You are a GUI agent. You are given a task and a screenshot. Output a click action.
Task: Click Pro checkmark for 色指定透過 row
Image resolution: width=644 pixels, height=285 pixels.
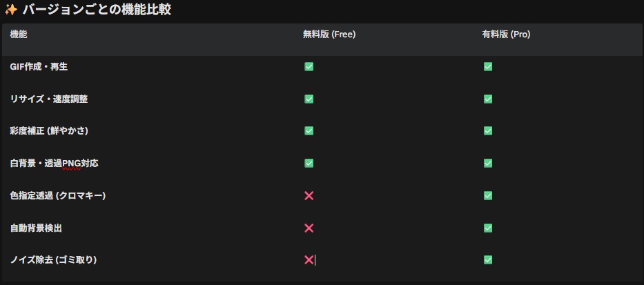[x=488, y=196]
